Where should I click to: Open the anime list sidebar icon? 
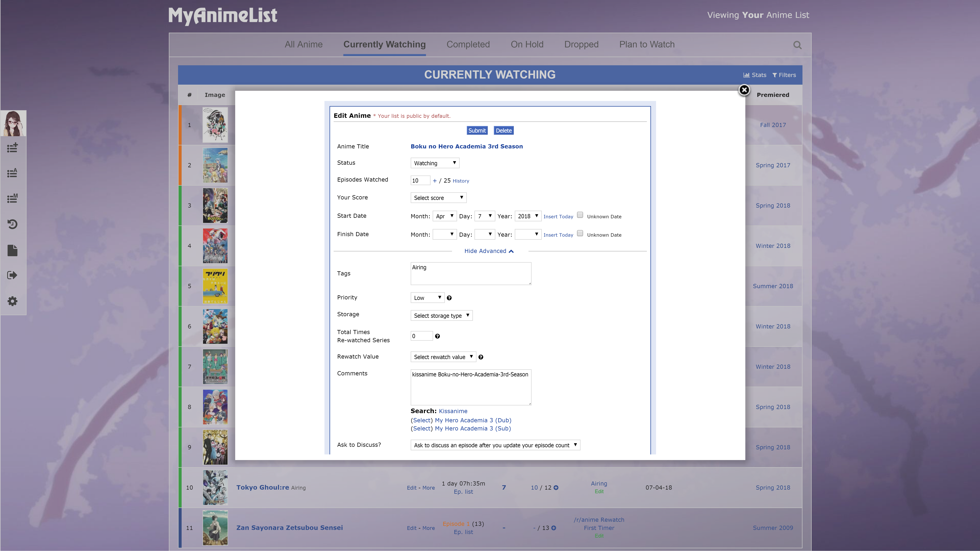click(x=13, y=173)
